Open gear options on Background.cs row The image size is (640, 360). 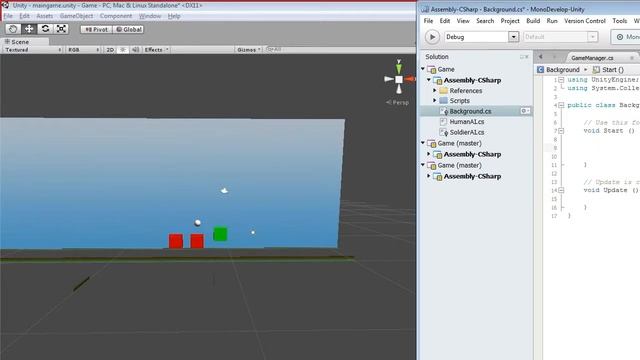point(525,111)
